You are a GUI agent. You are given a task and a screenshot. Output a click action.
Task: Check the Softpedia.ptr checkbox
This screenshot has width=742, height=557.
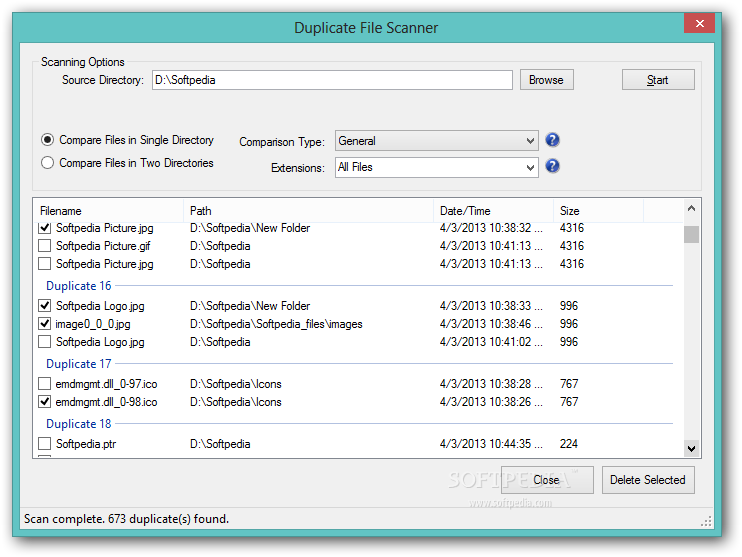click(x=44, y=444)
